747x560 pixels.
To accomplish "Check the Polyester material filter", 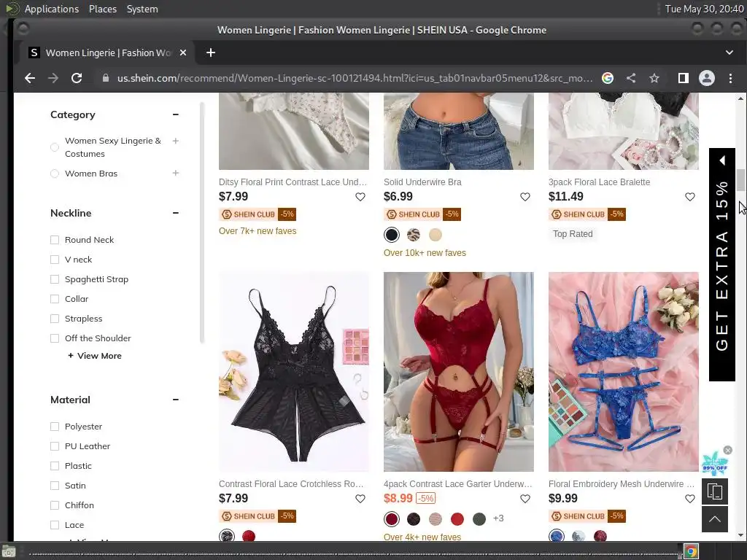I will 55,427.
